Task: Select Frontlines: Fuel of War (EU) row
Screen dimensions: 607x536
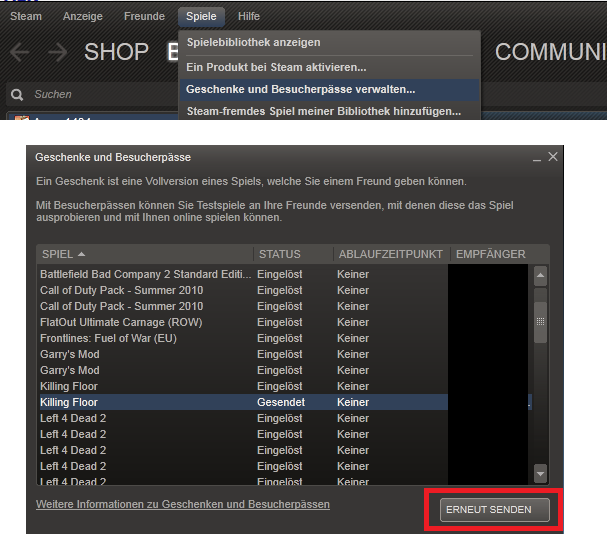Action: click(x=284, y=338)
